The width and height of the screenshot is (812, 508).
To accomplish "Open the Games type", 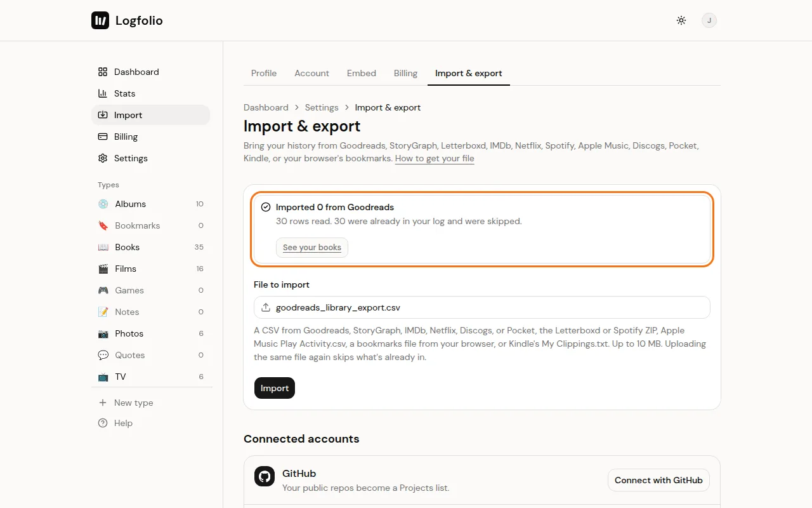I will pos(150,290).
